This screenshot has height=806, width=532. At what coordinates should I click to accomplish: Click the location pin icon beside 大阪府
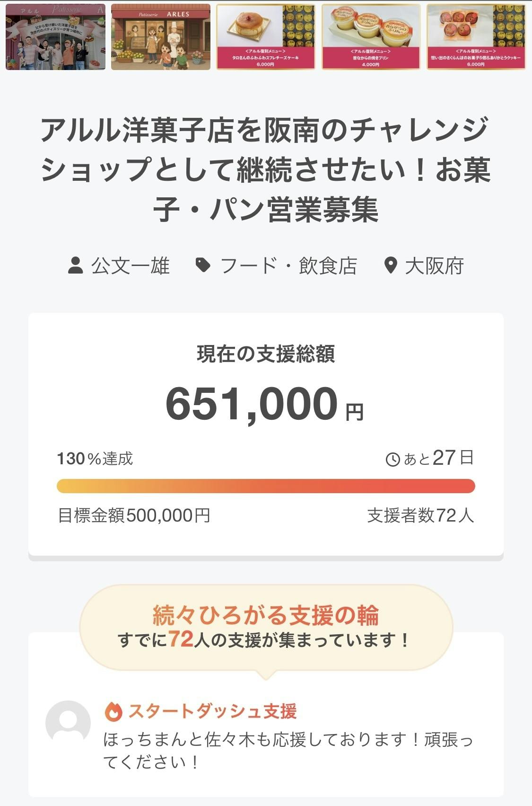(391, 266)
